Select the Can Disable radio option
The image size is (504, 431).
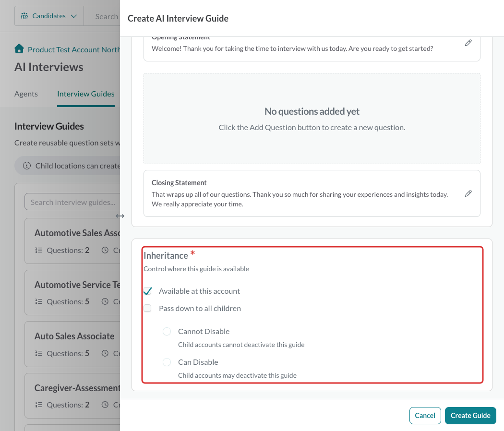point(167,362)
